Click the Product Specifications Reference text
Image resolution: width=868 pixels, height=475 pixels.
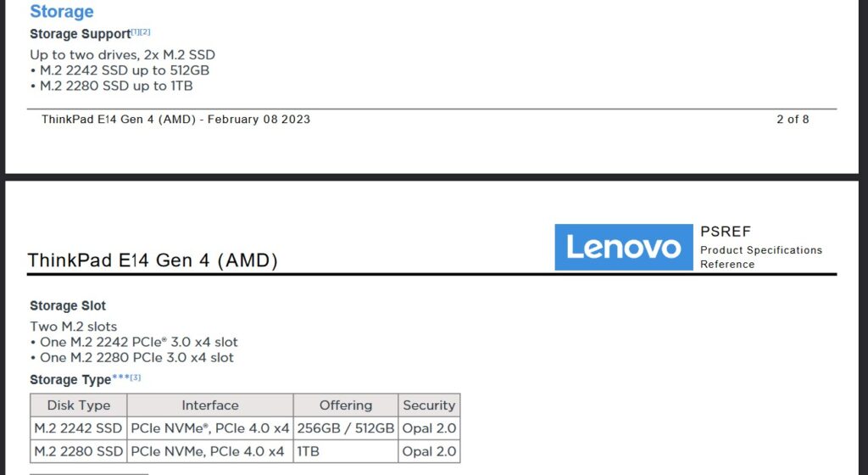(761, 257)
